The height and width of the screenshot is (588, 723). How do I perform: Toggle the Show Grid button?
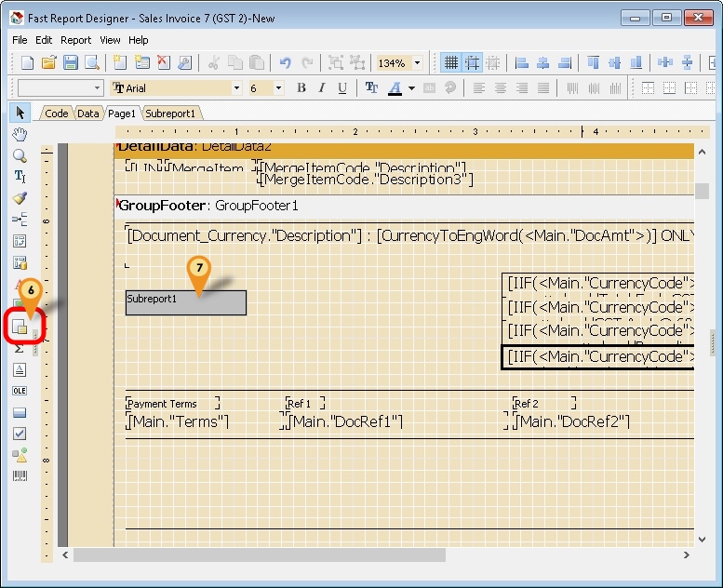(451, 63)
